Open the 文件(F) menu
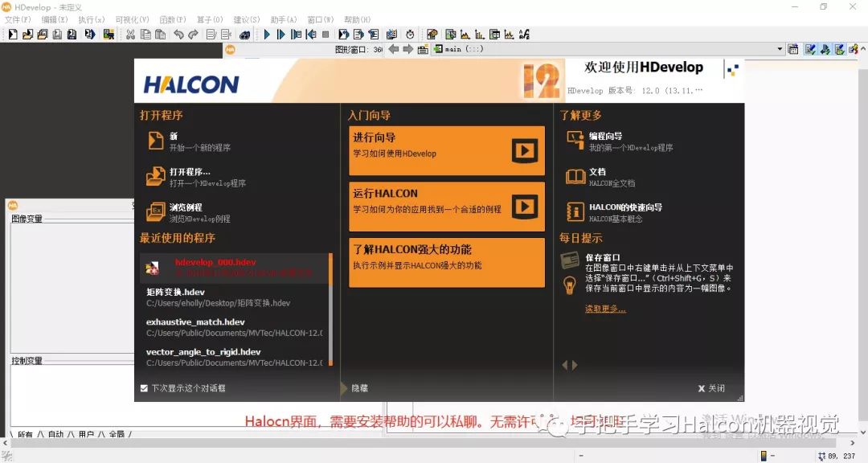Screen dimensions: 868x463 18,19
